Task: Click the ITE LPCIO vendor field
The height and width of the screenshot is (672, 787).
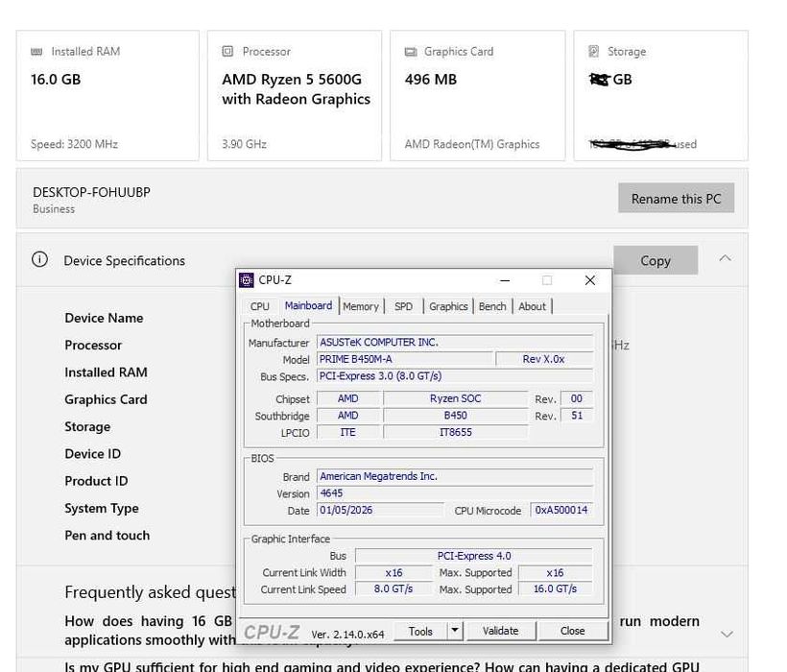Action: pyautogui.click(x=348, y=432)
